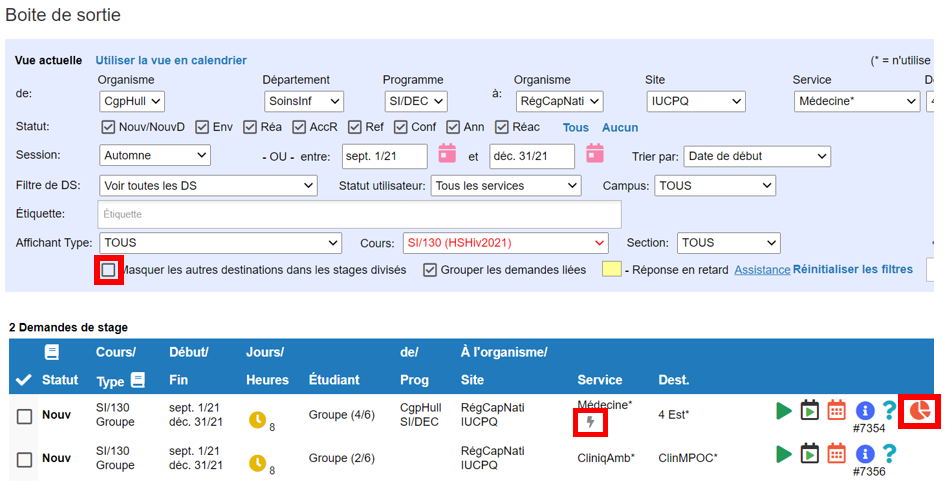
Task: Click Groupe (4/6) in the Étudiant column
Action: (x=341, y=415)
